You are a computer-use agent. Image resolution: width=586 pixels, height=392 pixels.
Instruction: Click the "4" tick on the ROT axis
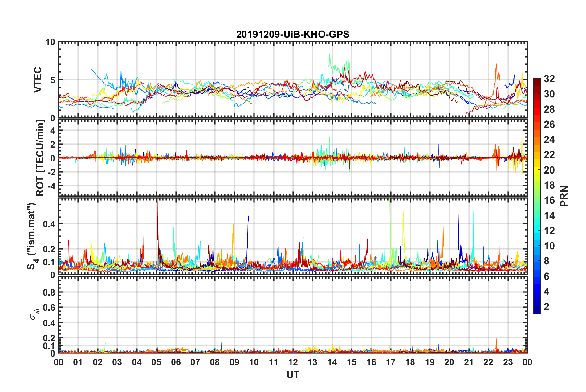(x=53, y=131)
